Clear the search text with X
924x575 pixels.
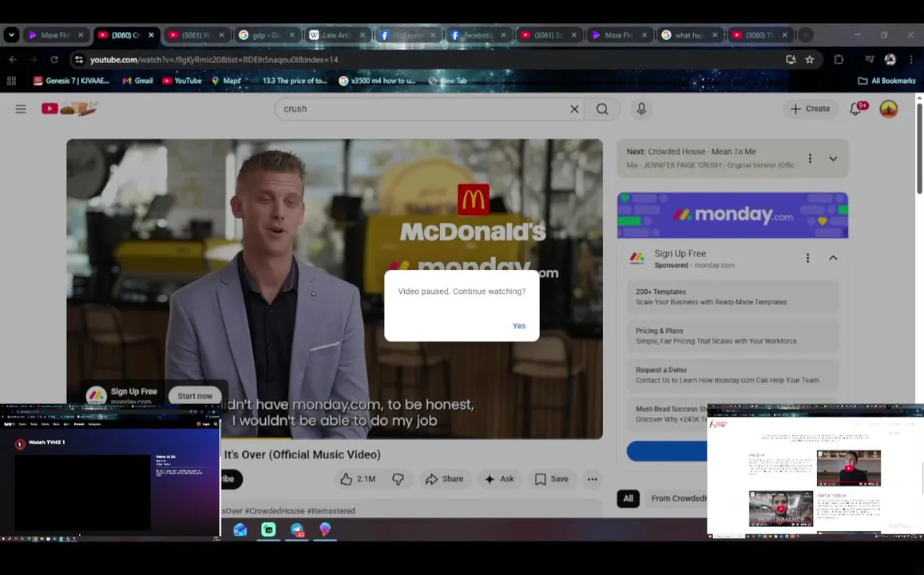(574, 109)
